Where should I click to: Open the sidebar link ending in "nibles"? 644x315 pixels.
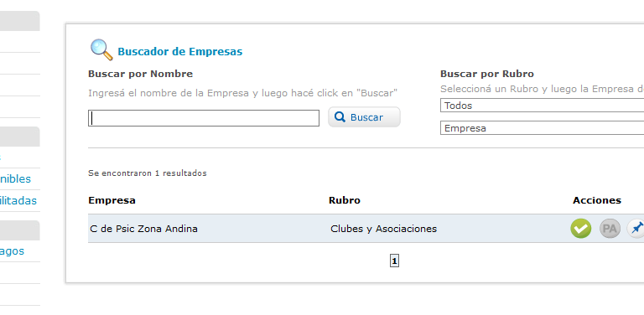(15, 178)
